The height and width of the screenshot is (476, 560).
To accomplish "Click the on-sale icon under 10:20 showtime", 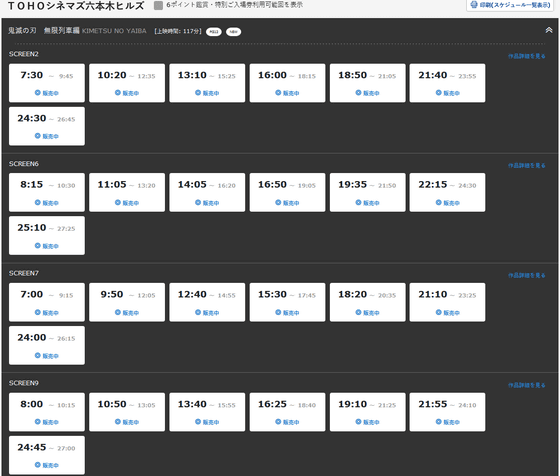I will point(118,92).
